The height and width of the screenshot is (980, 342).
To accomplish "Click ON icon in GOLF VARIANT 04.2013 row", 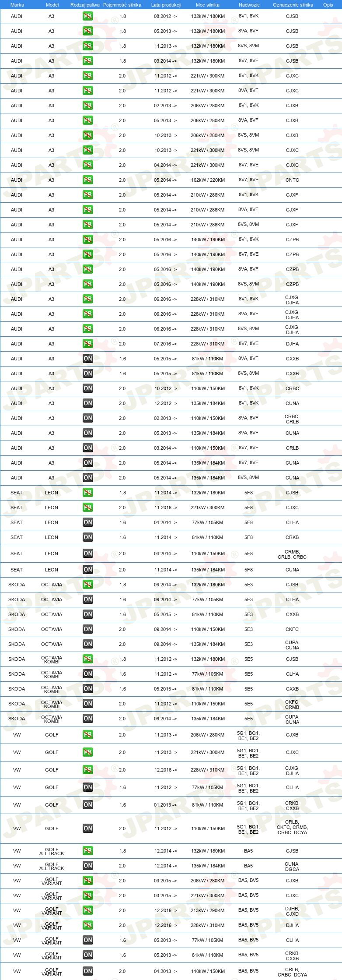I will [x=87, y=971].
